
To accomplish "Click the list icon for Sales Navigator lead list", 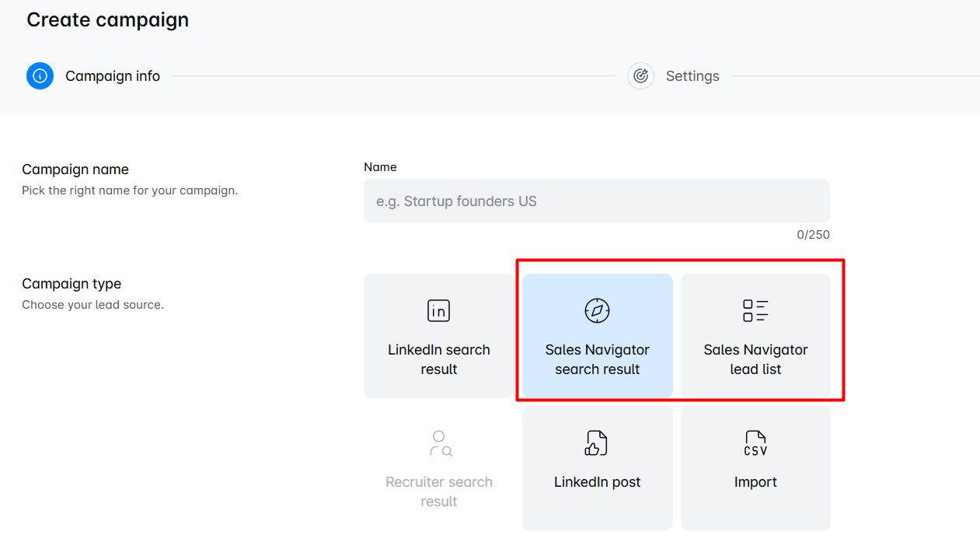I will coord(755,310).
